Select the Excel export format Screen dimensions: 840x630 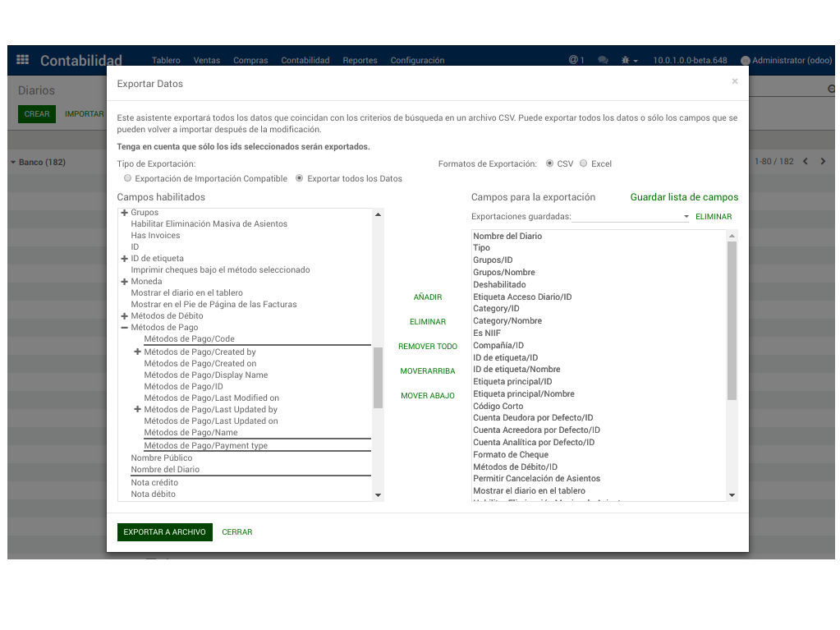pyautogui.click(x=583, y=163)
